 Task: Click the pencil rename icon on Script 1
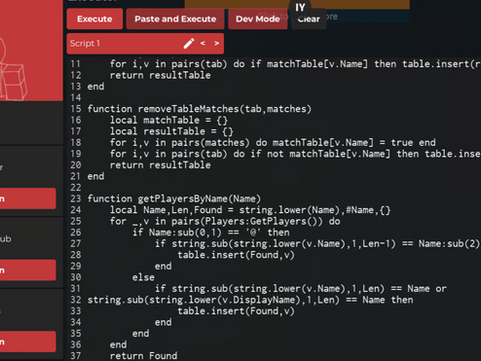189,43
